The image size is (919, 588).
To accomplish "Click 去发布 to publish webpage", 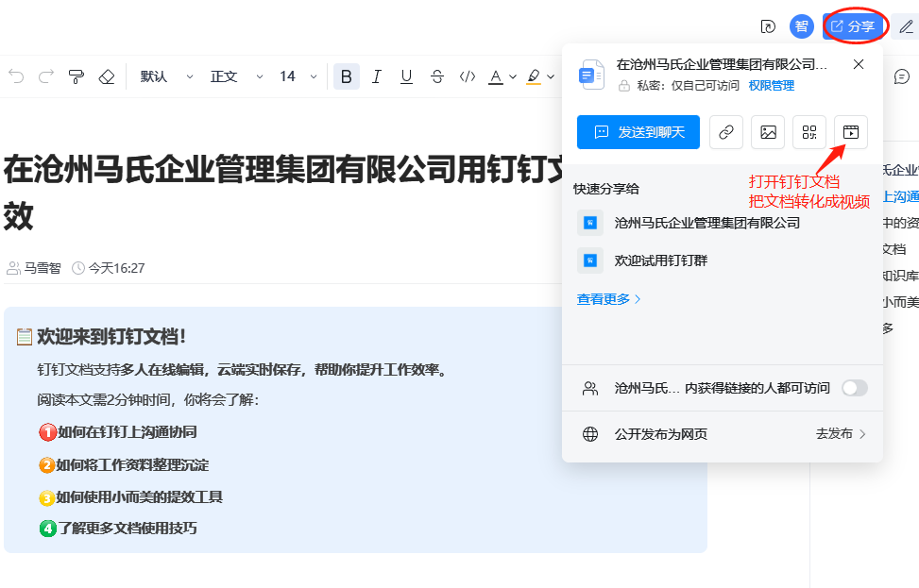I will [x=841, y=434].
